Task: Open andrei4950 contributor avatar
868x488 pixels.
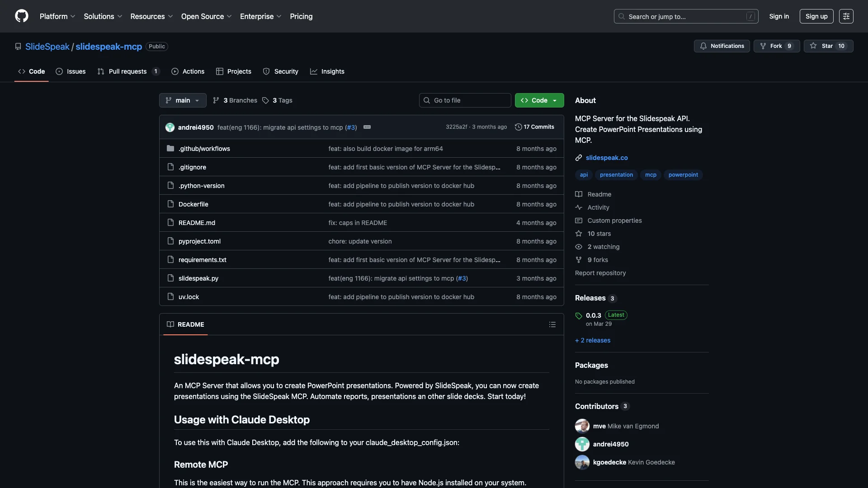Action: click(582, 444)
